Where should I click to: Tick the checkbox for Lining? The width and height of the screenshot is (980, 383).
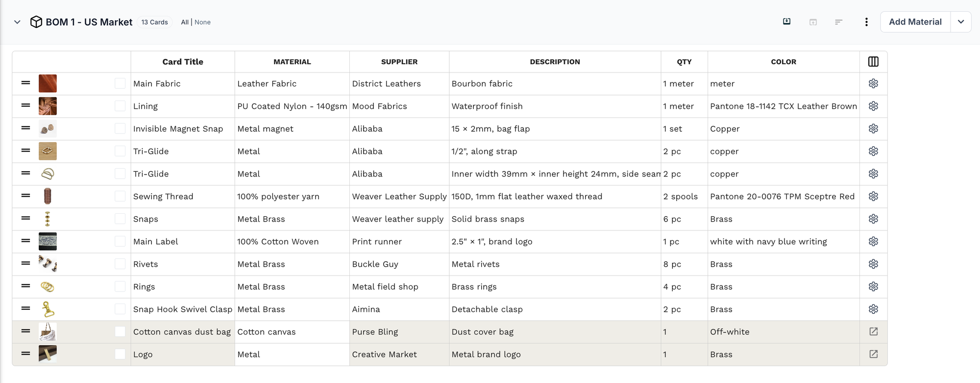pyautogui.click(x=120, y=106)
